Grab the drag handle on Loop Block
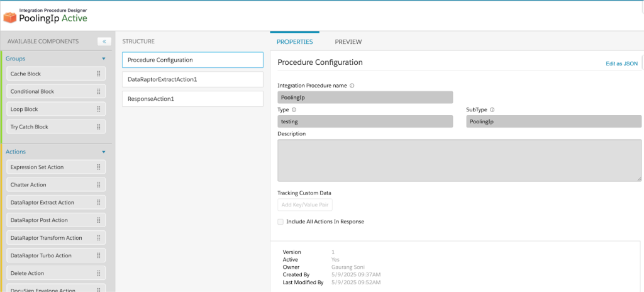 (x=99, y=109)
